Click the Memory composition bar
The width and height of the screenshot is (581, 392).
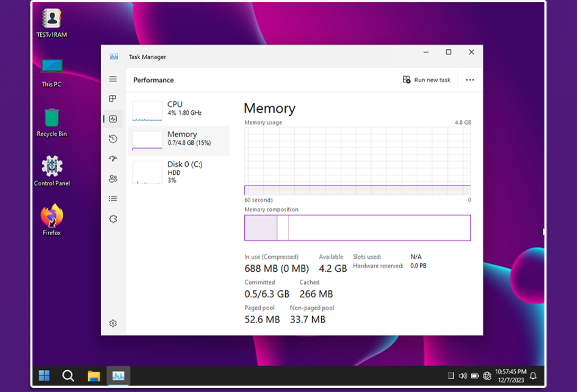pos(357,228)
